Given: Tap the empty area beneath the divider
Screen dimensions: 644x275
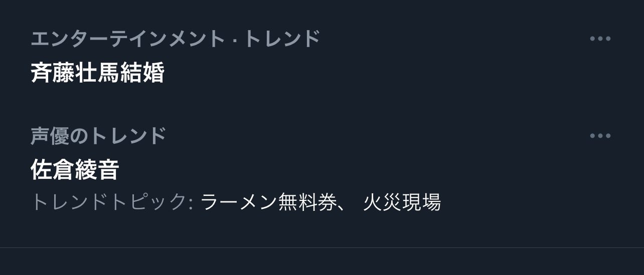Looking at the screenshot, I should [x=322, y=262].
